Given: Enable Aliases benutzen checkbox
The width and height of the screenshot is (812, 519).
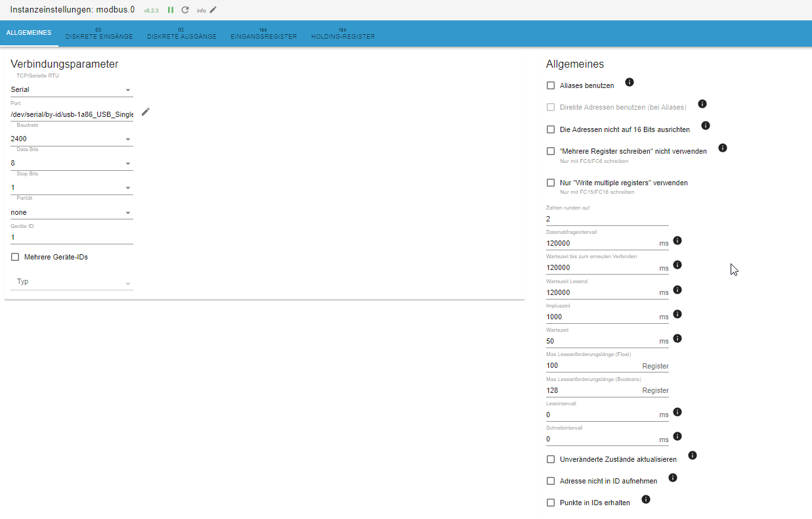Looking at the screenshot, I should tap(551, 85).
